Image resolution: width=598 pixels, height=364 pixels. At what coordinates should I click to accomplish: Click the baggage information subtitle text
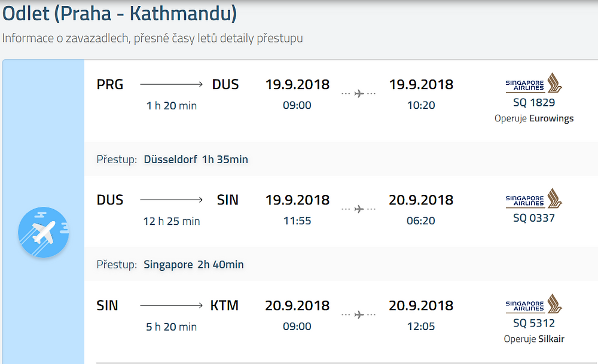point(152,38)
